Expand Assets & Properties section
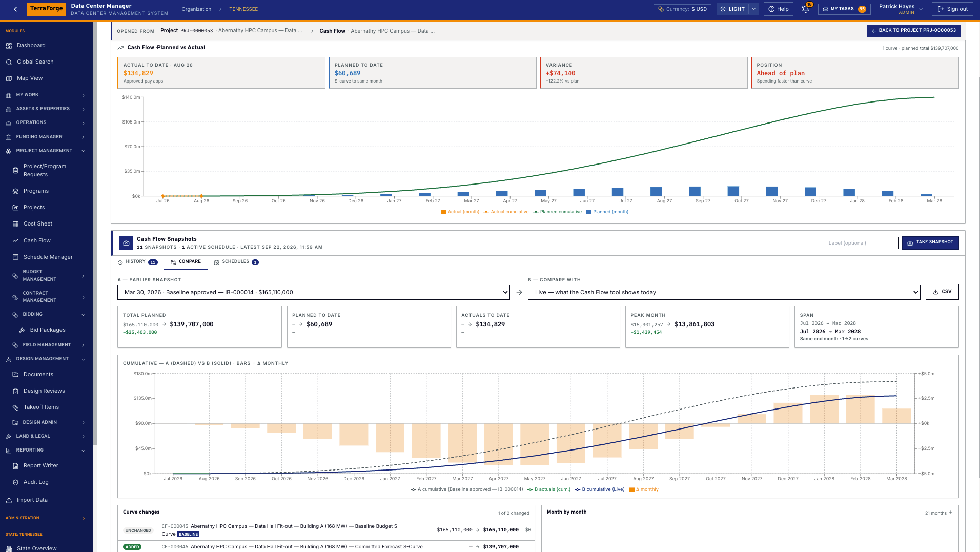Image resolution: width=980 pixels, height=552 pixels. click(x=46, y=109)
